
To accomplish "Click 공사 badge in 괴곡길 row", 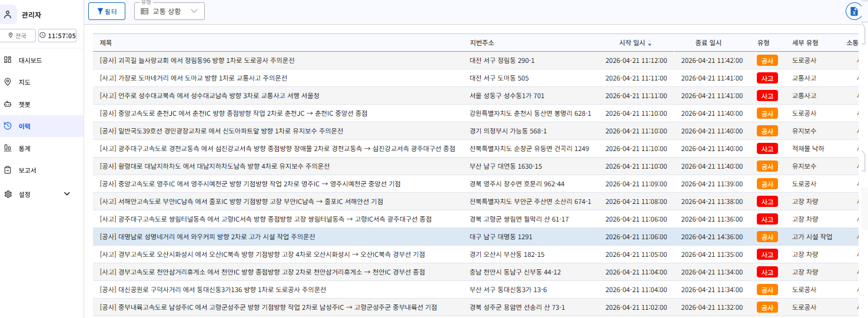I will tap(767, 61).
